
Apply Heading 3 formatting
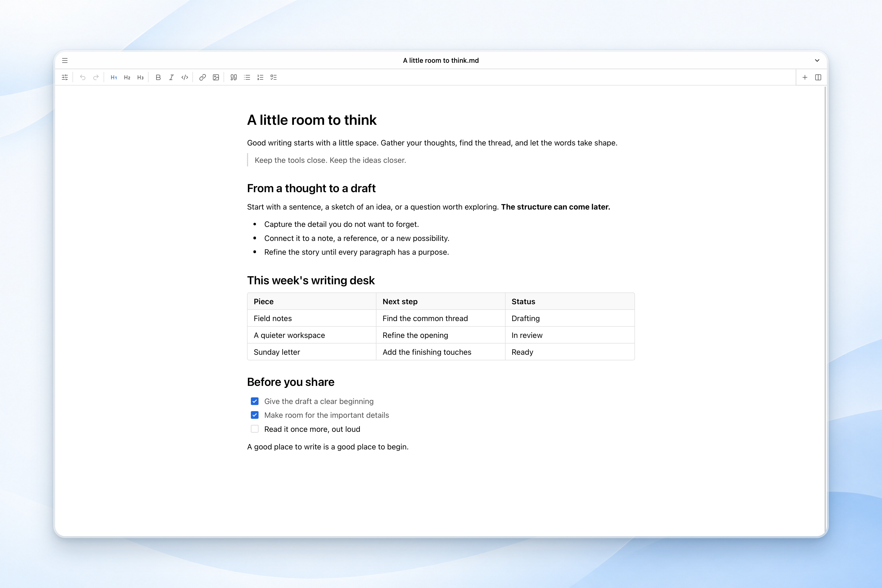(140, 77)
